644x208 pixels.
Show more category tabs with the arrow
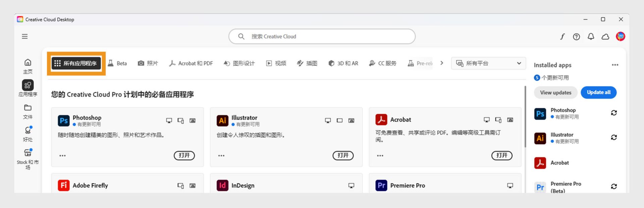(442, 63)
